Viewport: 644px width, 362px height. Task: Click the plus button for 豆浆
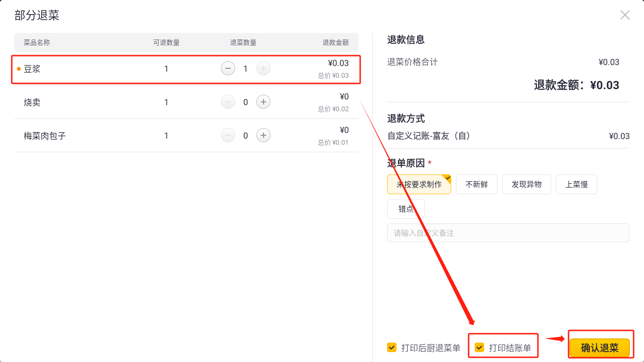pyautogui.click(x=263, y=69)
